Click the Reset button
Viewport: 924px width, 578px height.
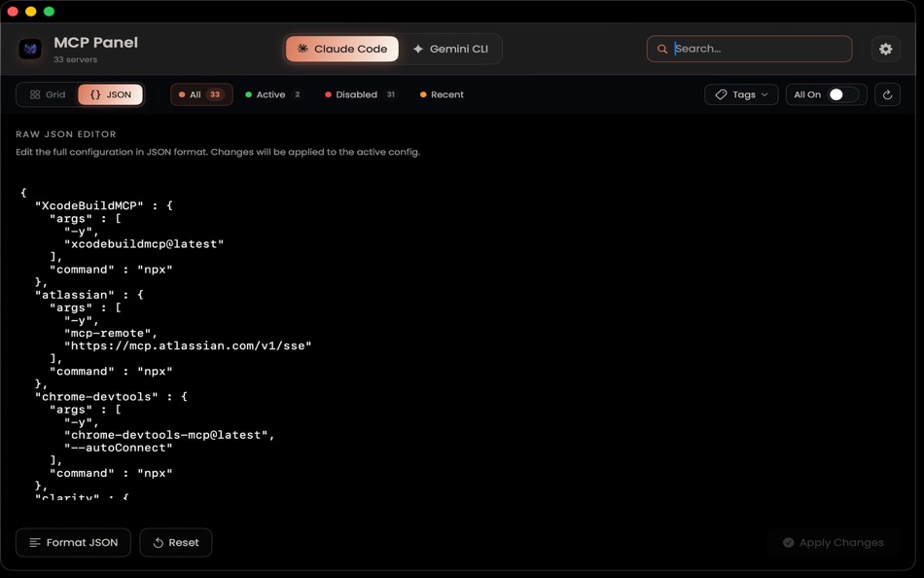coord(176,543)
